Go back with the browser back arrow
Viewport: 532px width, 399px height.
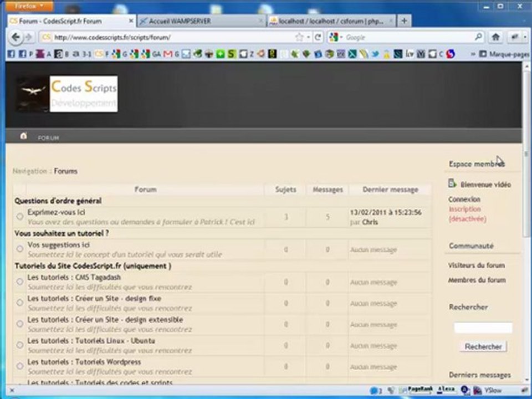(x=16, y=37)
